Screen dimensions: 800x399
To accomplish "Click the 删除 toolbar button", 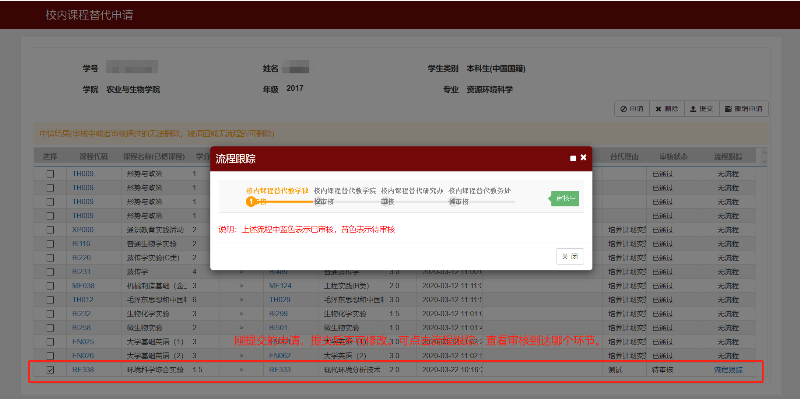I will coord(667,109).
